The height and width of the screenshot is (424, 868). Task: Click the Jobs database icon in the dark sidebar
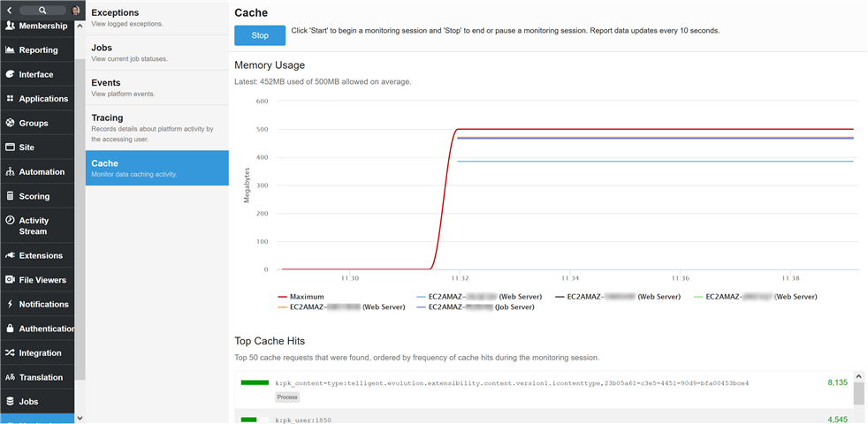(10, 401)
